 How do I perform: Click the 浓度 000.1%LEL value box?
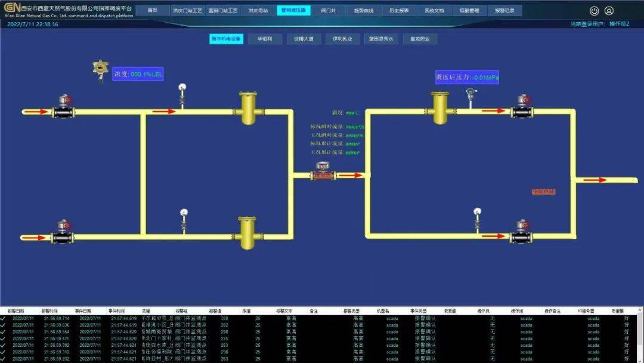click(x=138, y=74)
